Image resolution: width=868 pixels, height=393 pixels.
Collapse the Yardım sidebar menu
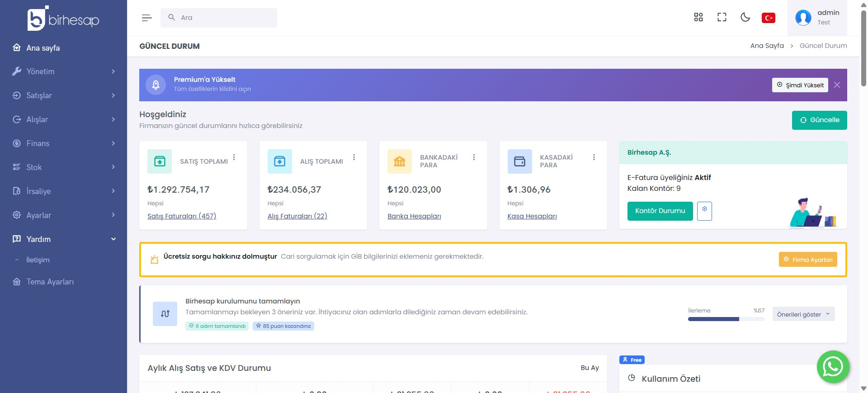click(x=63, y=239)
